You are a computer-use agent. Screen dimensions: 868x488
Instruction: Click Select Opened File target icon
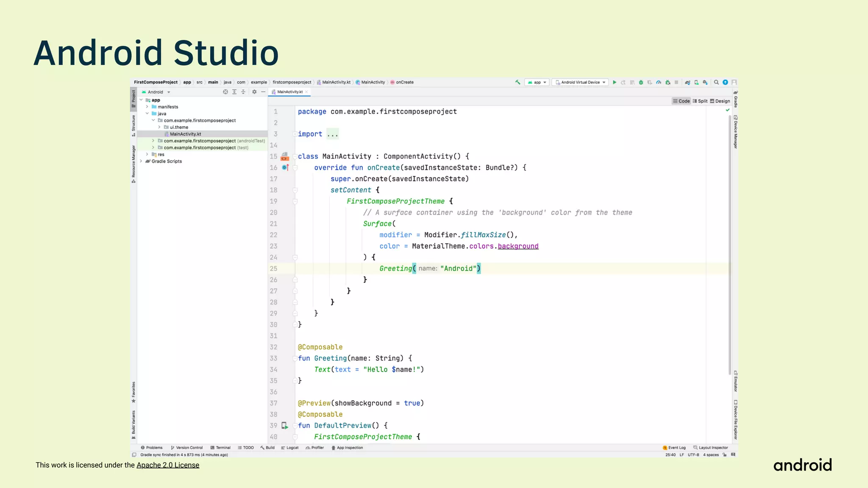pos(225,92)
